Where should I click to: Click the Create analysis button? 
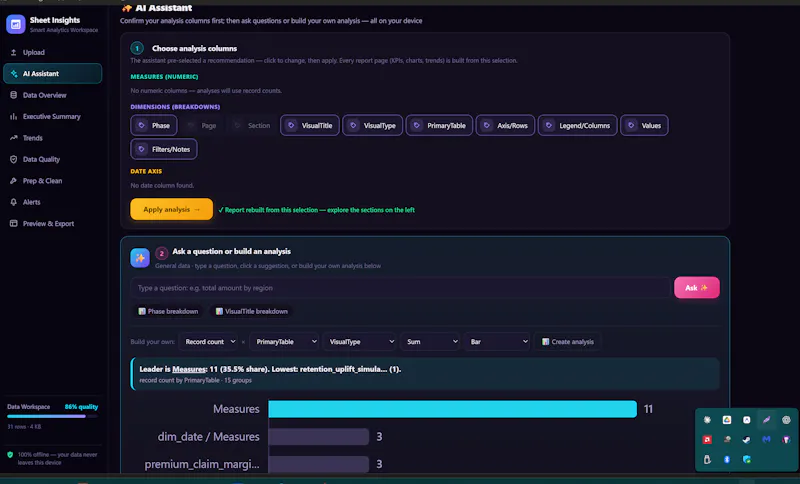(x=567, y=342)
